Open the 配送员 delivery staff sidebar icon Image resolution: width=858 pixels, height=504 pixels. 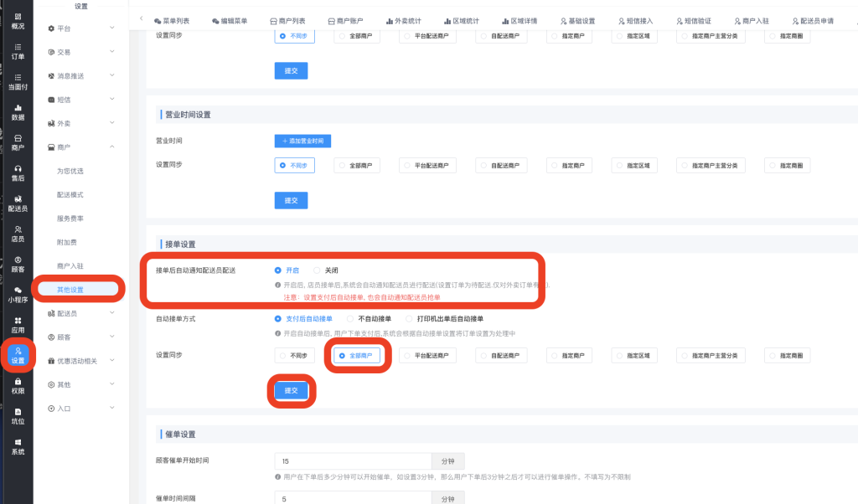pyautogui.click(x=18, y=203)
